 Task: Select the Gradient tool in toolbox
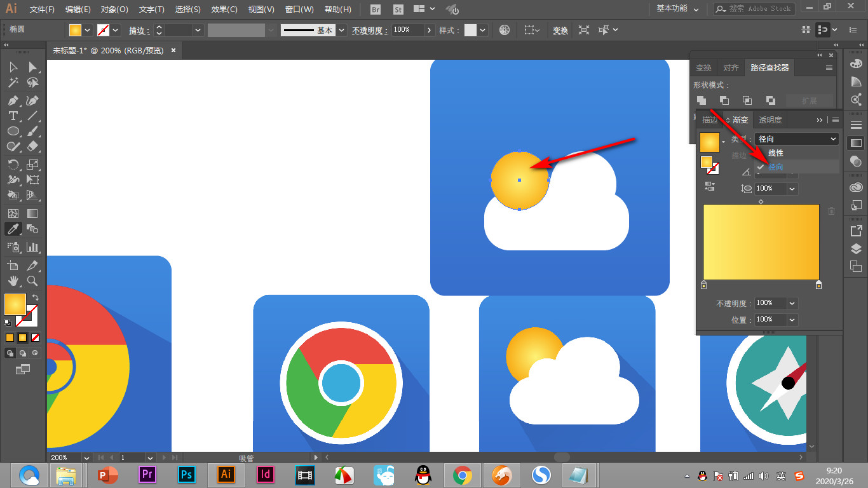click(x=32, y=213)
